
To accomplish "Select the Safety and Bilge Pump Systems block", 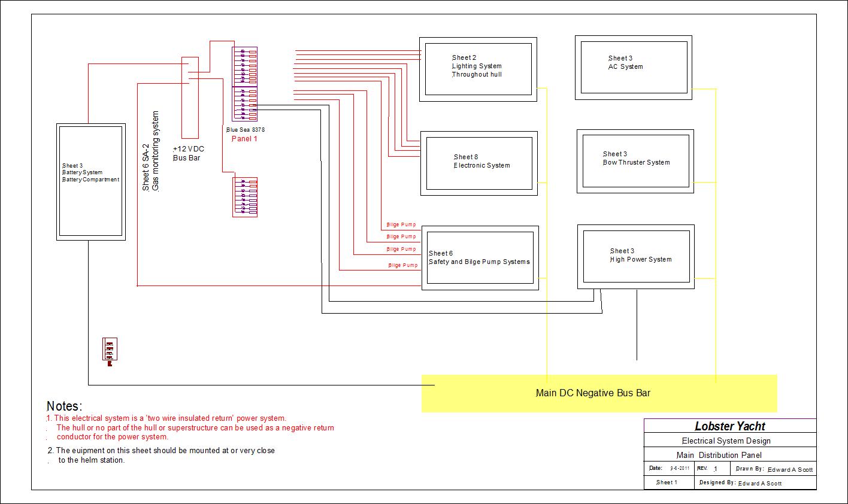I will point(480,257).
